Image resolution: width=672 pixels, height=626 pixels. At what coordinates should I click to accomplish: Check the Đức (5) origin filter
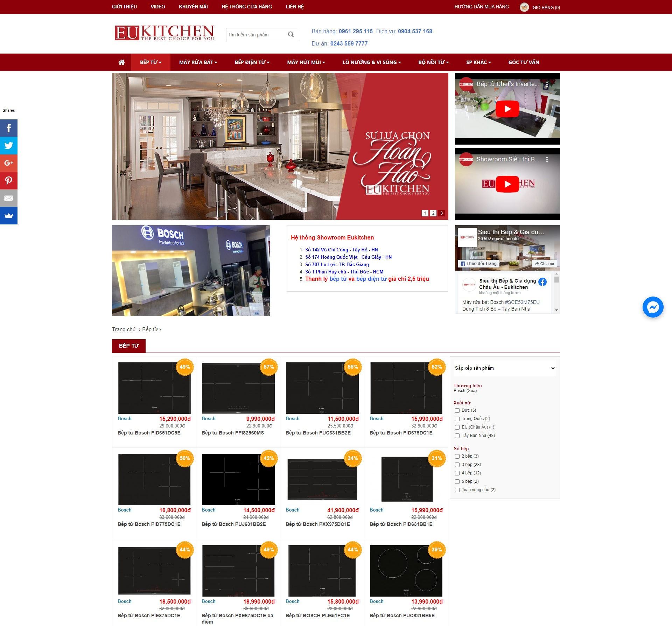pos(457,410)
